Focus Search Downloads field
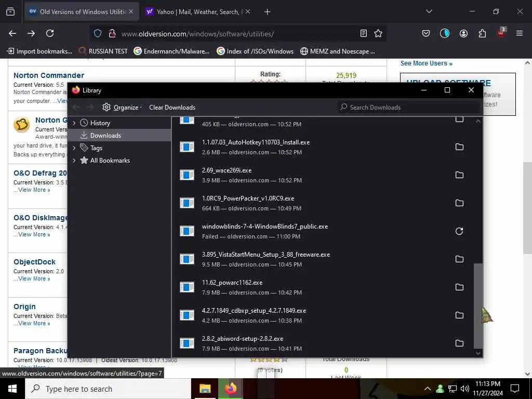Viewport: 532px width, 399px height. 409,107
